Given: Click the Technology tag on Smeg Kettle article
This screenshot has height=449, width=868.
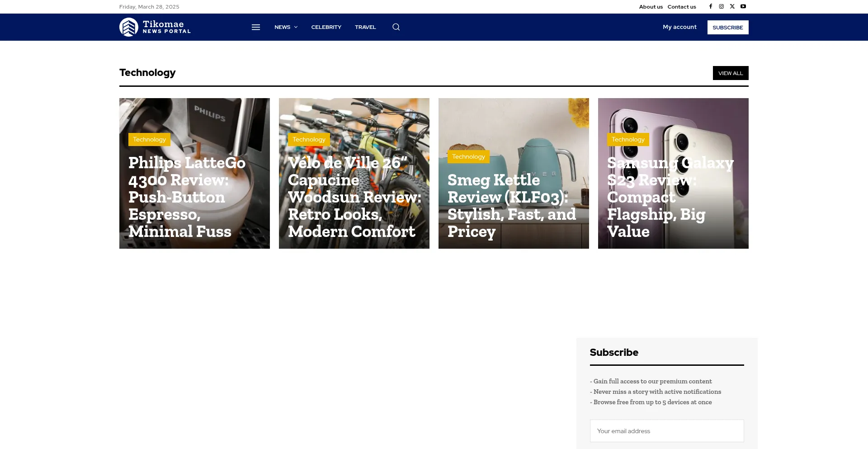Looking at the screenshot, I should pyautogui.click(x=468, y=156).
